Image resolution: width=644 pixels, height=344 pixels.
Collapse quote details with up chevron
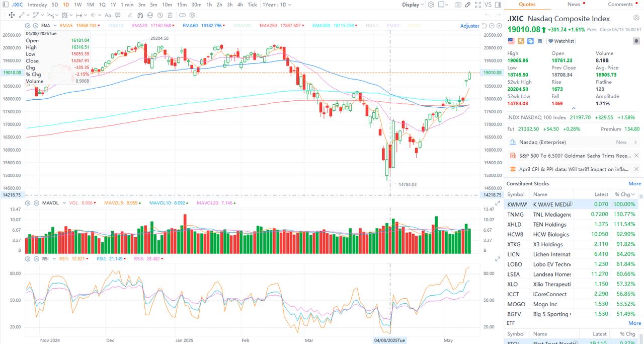573,108
